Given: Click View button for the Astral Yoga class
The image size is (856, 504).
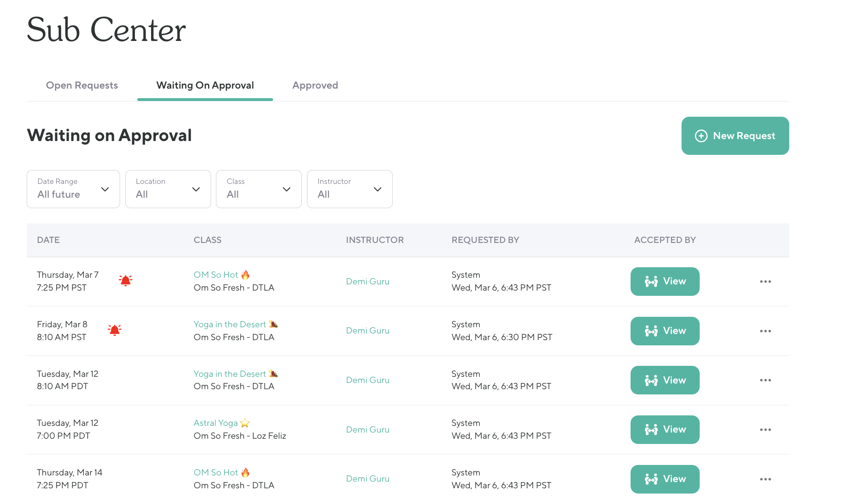Looking at the screenshot, I should (x=664, y=430).
